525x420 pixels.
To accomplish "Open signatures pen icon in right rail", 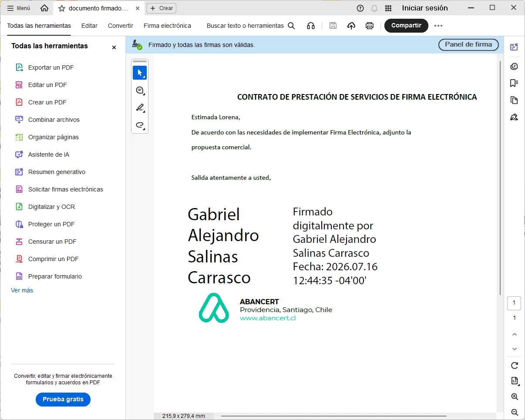I will [x=514, y=117].
